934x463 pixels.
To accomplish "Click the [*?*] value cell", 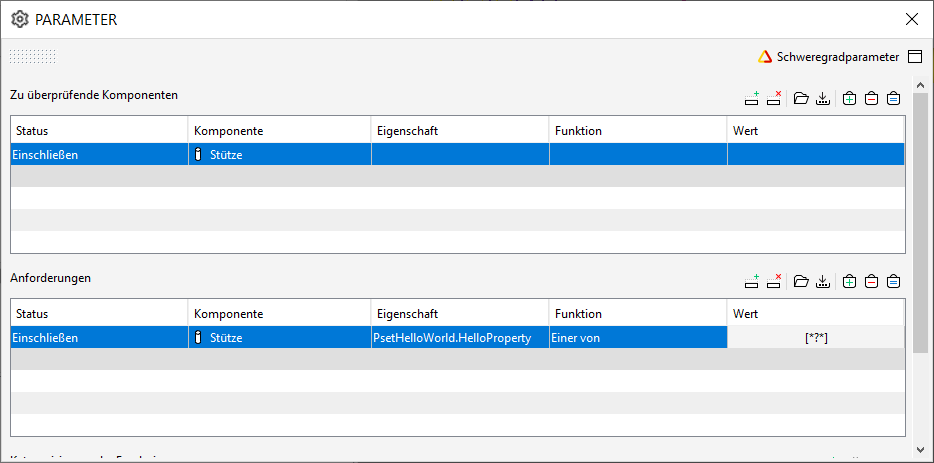I will pos(815,338).
